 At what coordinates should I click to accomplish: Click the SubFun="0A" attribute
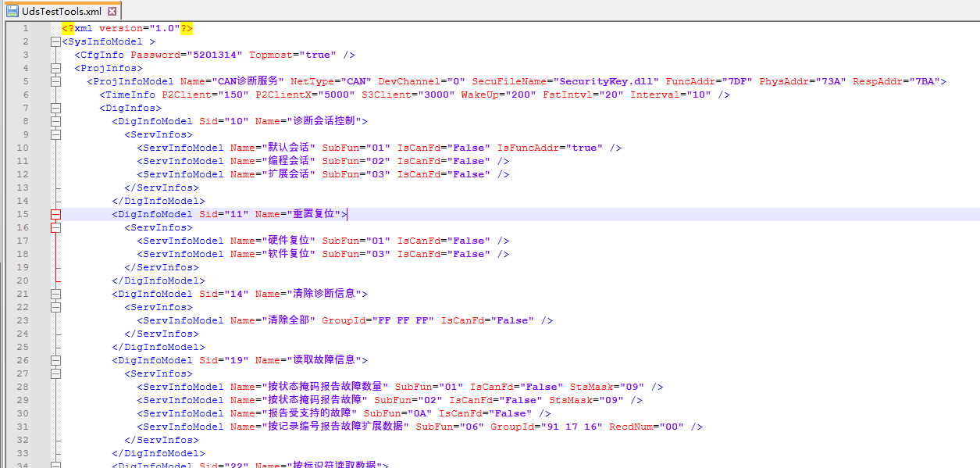(x=398, y=413)
